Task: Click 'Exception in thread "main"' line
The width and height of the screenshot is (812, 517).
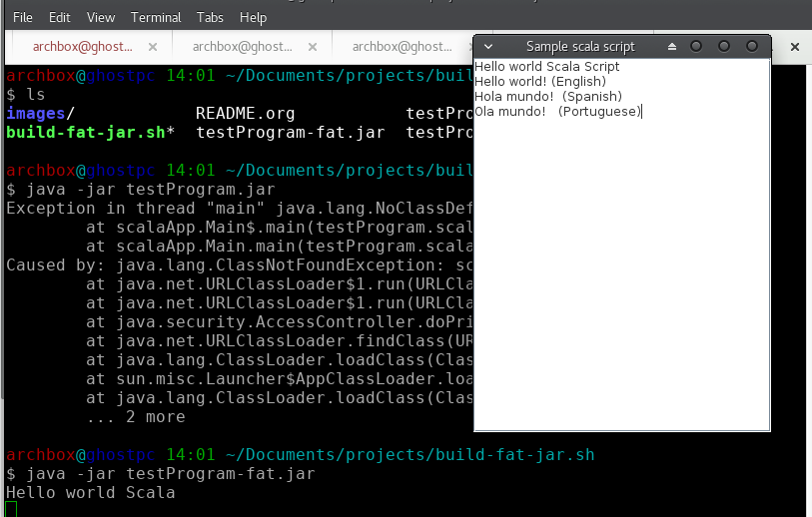Action: (240, 208)
